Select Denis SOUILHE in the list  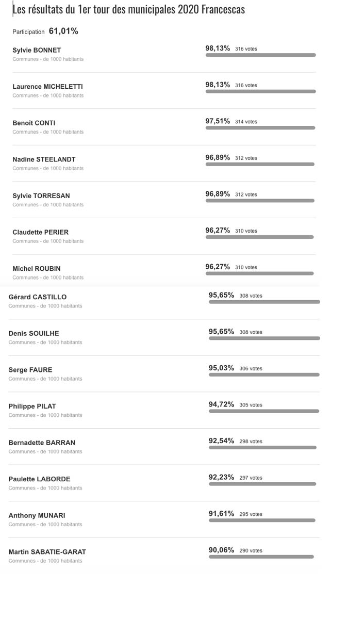pyautogui.click(x=34, y=333)
